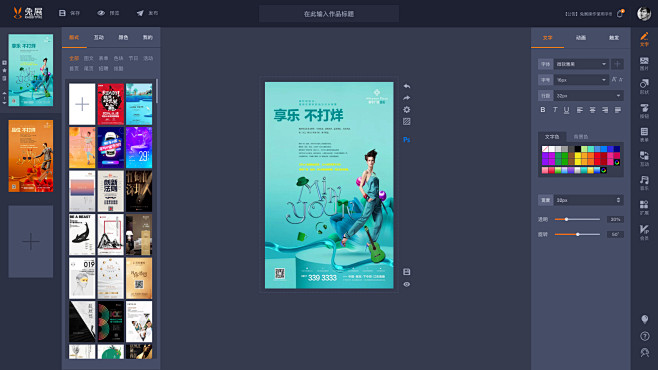Click the paper-plane publish icon
Screen dimensions: 658x370
140,13
